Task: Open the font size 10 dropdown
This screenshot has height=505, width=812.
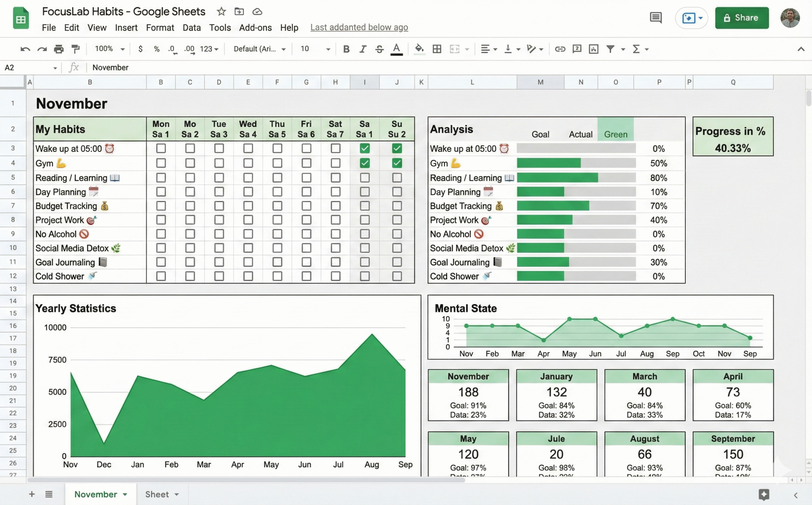Action: click(315, 49)
